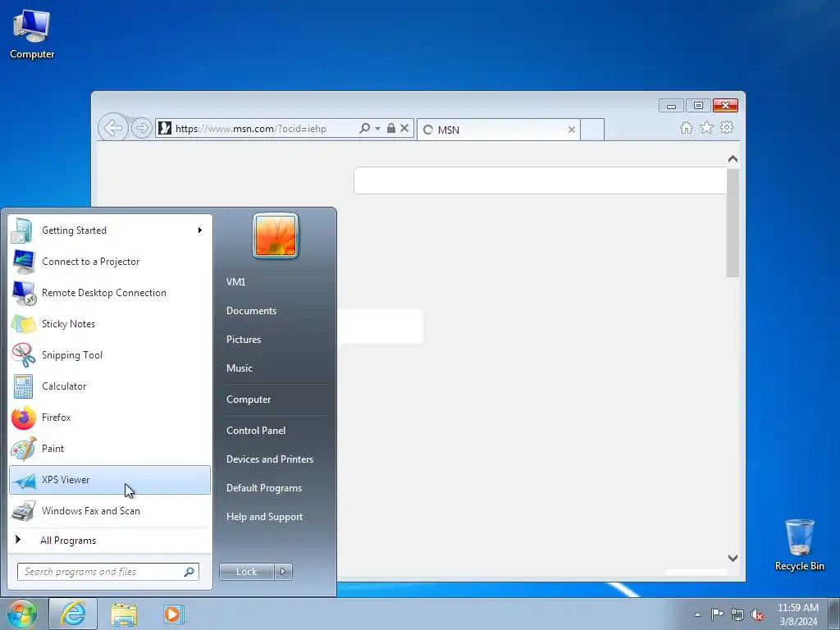
Task: Click the scroll up arrow in Internet Explorer
Action: coord(733,159)
